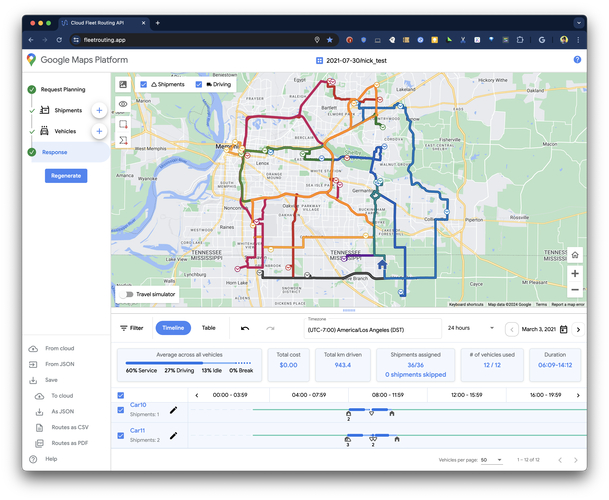The height and width of the screenshot is (500, 609).
Task: Uncheck the Car10 row checkbox
Action: click(121, 410)
